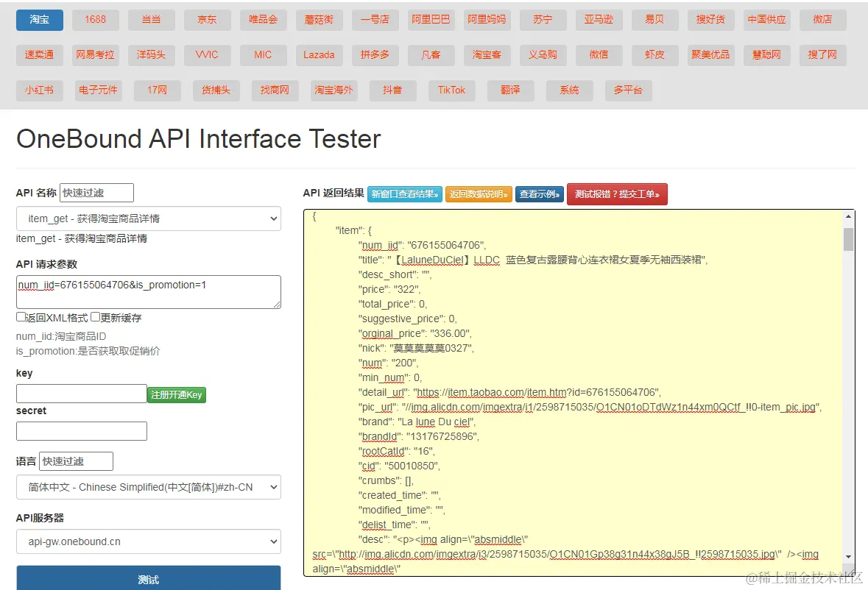Tick the 更新缓存 checkbox
The width and height of the screenshot is (868, 590).
(96, 317)
